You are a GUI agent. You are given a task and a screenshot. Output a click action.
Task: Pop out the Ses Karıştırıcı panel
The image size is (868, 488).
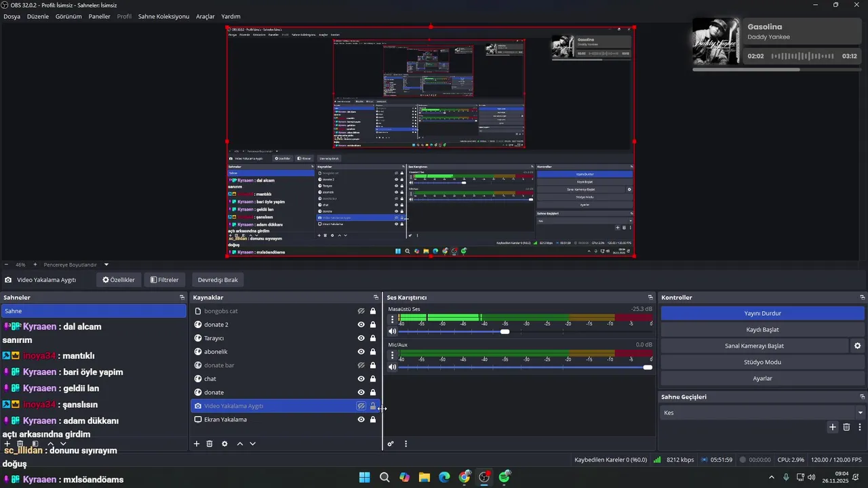coord(650,298)
